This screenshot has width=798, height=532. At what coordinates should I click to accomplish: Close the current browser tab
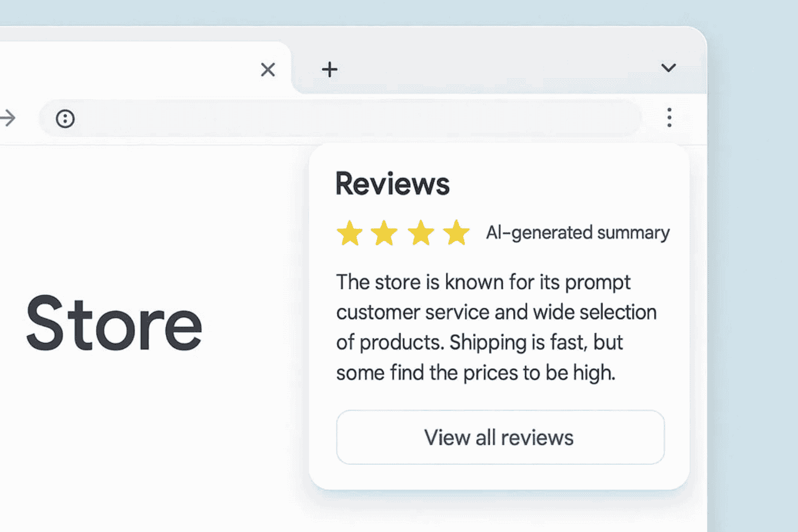click(268, 69)
